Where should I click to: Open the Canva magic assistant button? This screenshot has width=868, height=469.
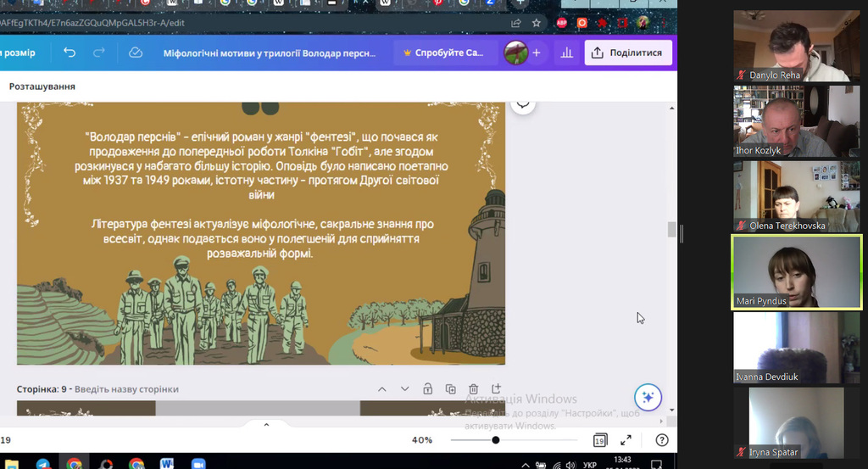coord(648,397)
